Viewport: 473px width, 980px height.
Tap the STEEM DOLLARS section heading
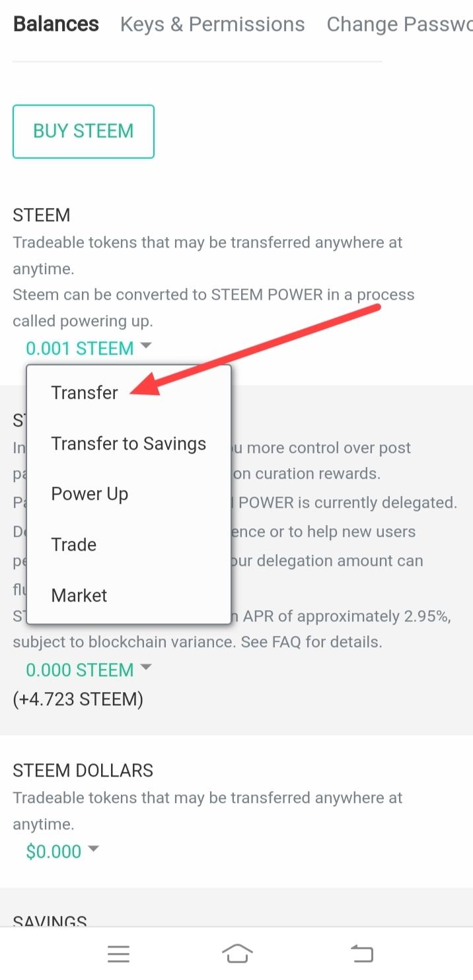point(83,771)
